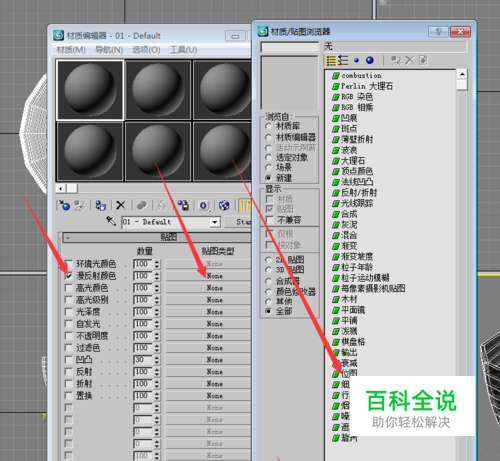The height and width of the screenshot is (461, 500).
Task: Click Get Material icon in Material Editor toolbar
Action: point(64,206)
